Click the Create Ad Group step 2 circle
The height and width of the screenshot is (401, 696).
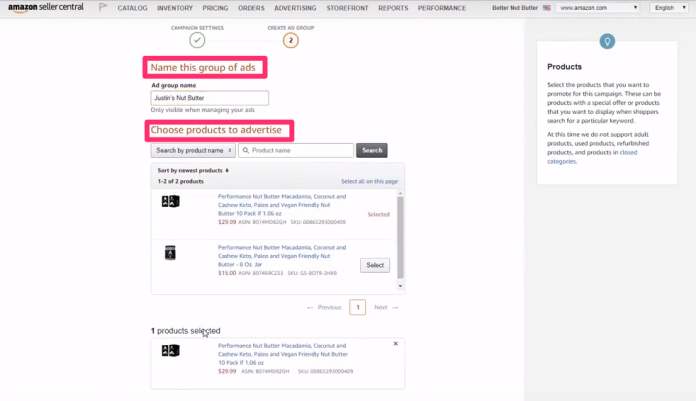point(290,40)
